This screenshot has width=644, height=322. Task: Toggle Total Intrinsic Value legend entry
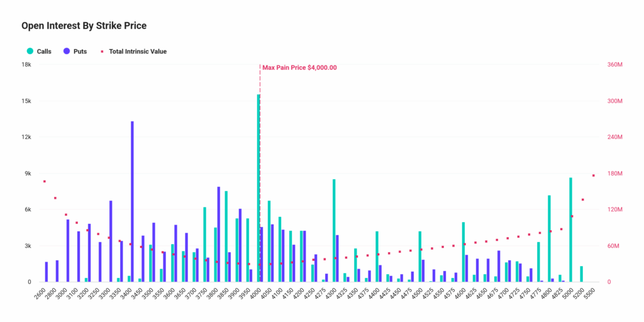[133, 52]
